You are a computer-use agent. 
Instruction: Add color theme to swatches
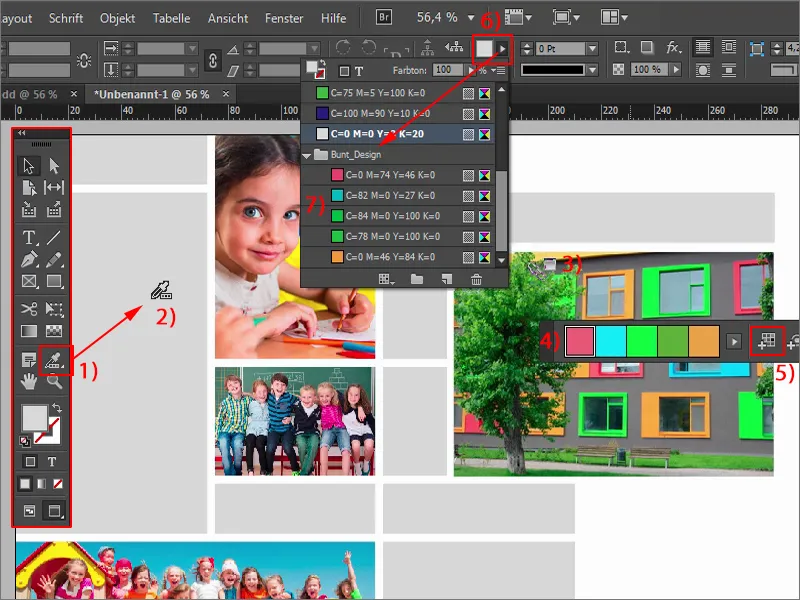tap(766, 341)
